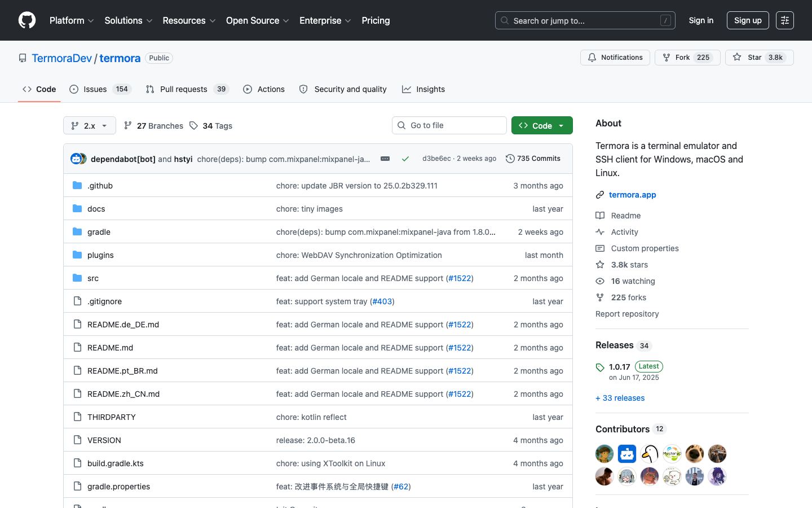Click the file icon for build.gradle.kts

tap(77, 463)
